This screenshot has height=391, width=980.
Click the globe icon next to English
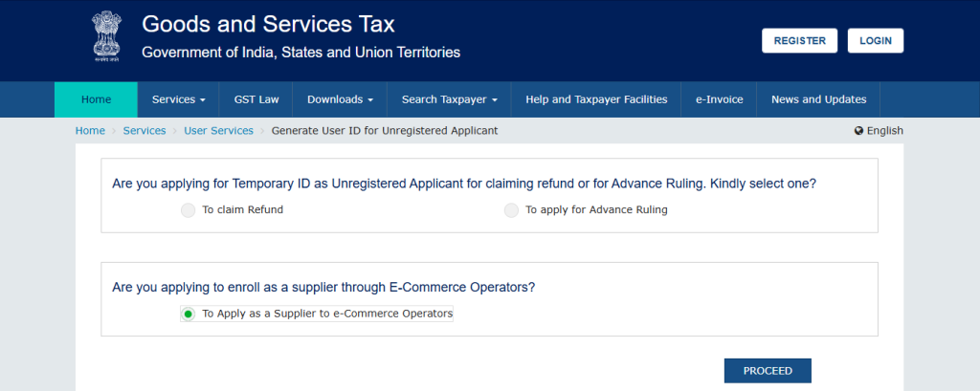(x=858, y=131)
